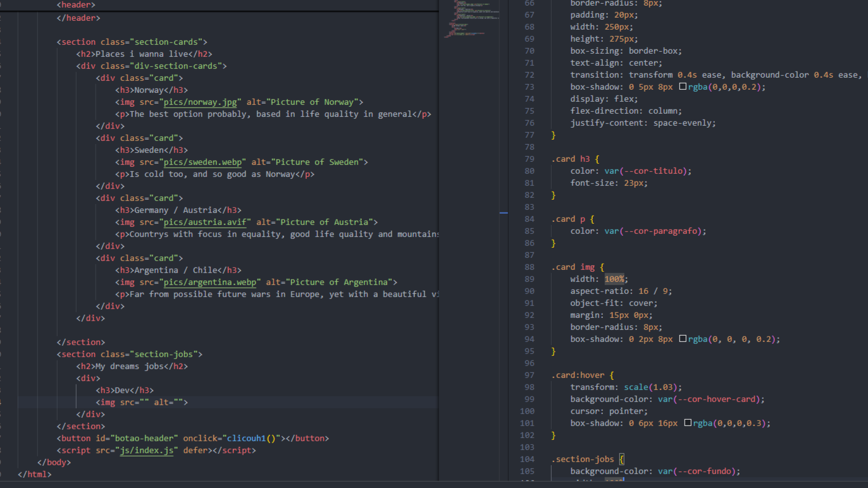
Task: Click the closing </body> tag
Action: tap(54, 462)
